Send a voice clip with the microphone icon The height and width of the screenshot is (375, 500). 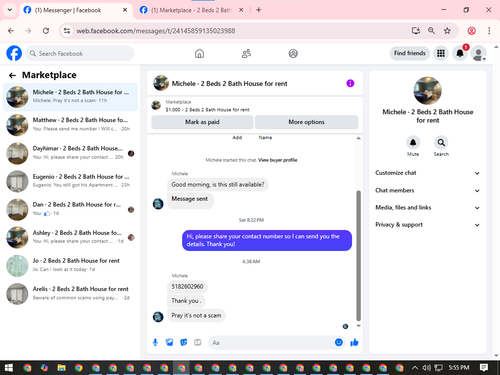click(155, 342)
